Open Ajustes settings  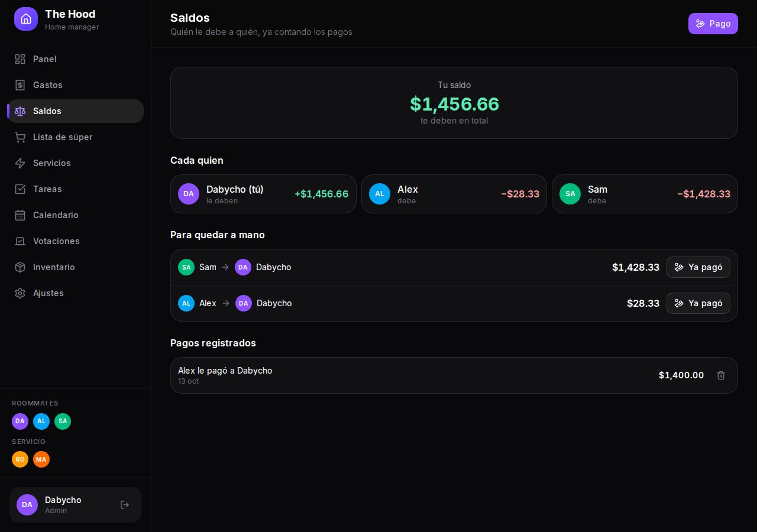pos(76,293)
